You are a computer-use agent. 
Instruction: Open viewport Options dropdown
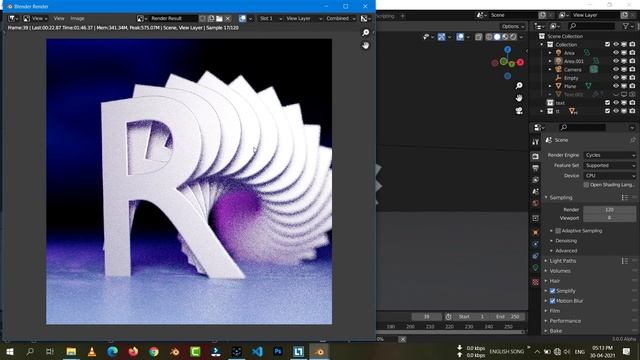[x=512, y=27]
